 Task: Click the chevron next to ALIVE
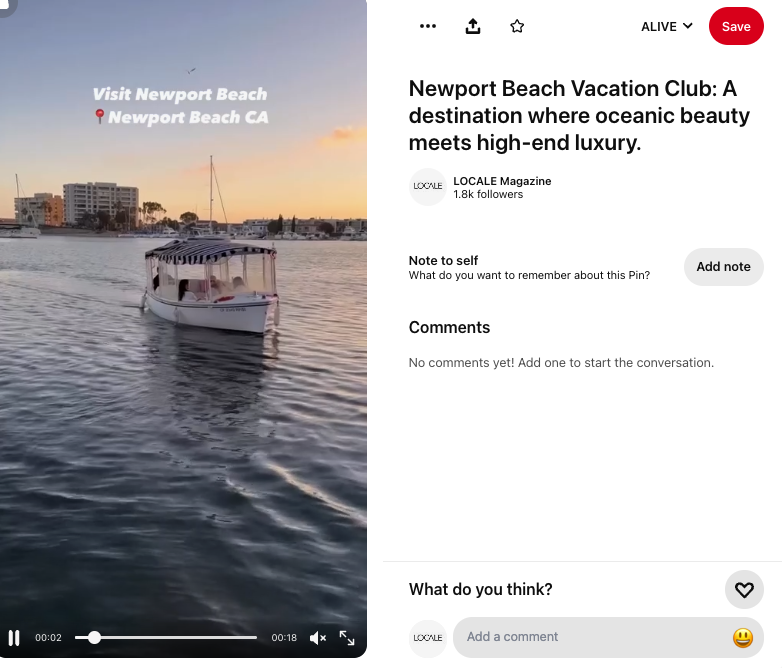point(688,25)
